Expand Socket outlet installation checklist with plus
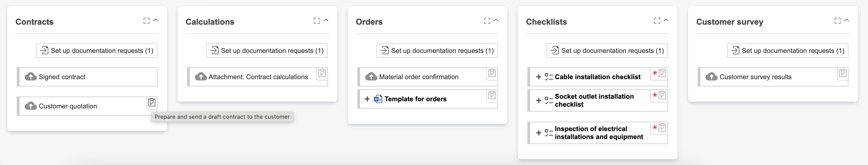The width and height of the screenshot is (868, 165). coord(539,100)
